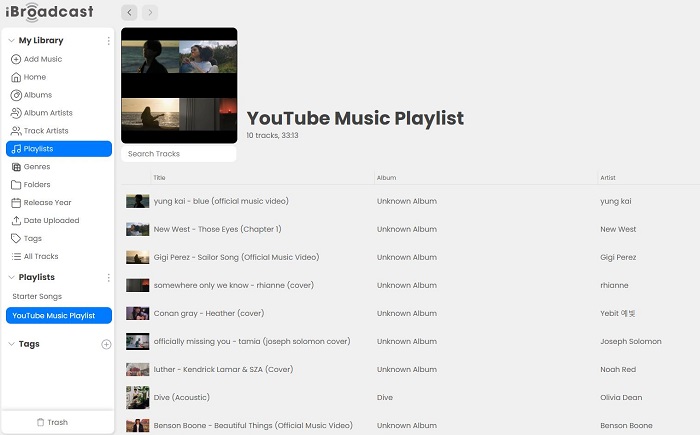Click the Track Artists icon
This screenshot has width=700, height=435.
click(x=16, y=131)
